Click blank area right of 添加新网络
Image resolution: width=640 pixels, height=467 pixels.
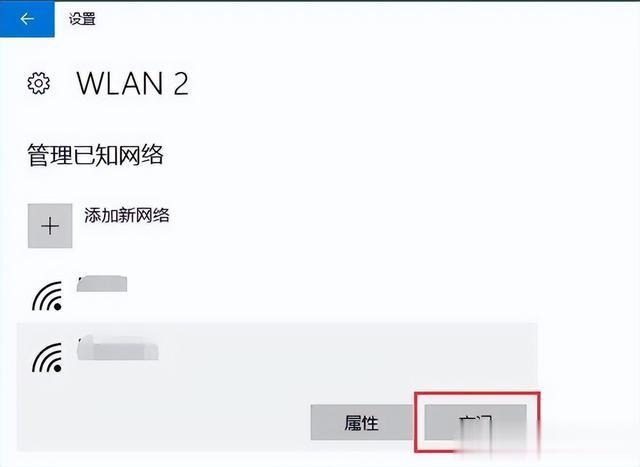347,225
